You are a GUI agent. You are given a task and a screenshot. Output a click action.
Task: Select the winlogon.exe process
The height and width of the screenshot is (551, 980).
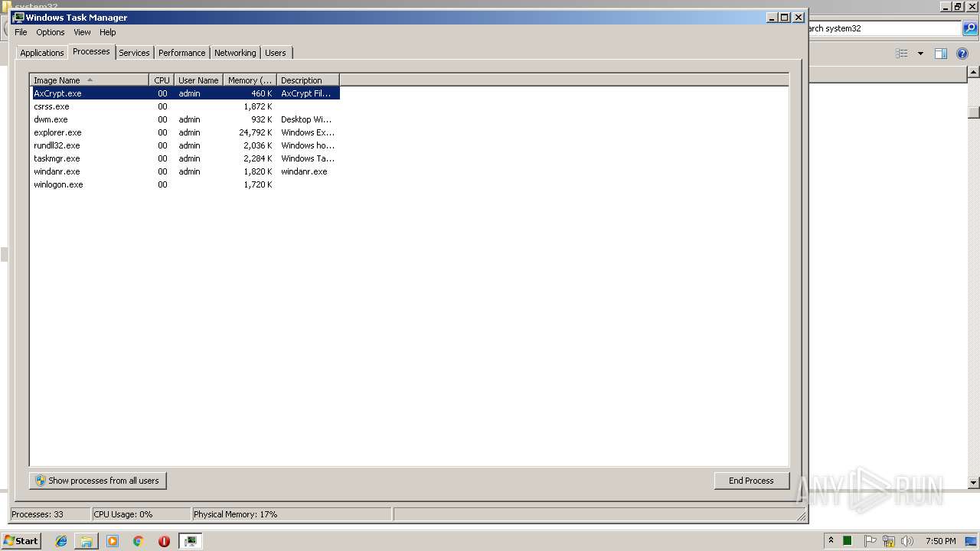(185, 184)
